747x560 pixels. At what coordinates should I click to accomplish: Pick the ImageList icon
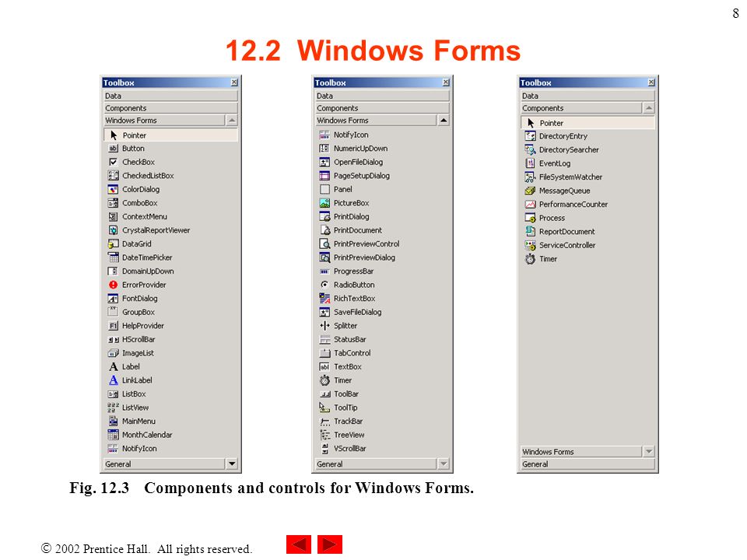(x=113, y=353)
